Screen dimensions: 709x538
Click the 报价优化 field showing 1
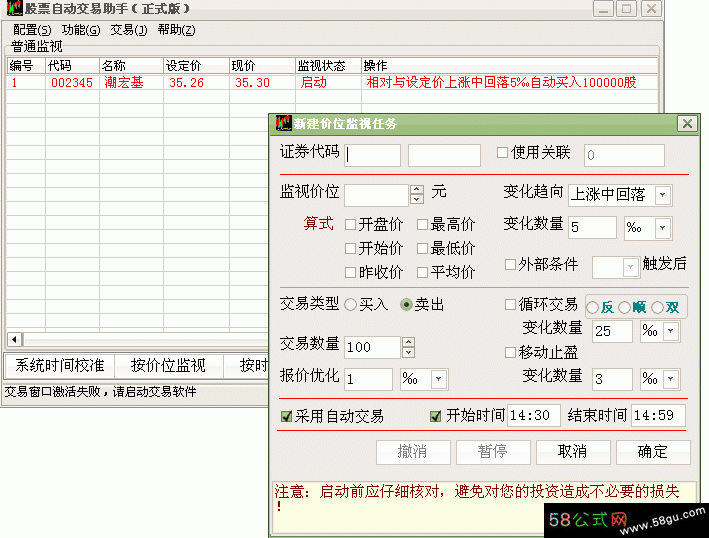(369, 379)
